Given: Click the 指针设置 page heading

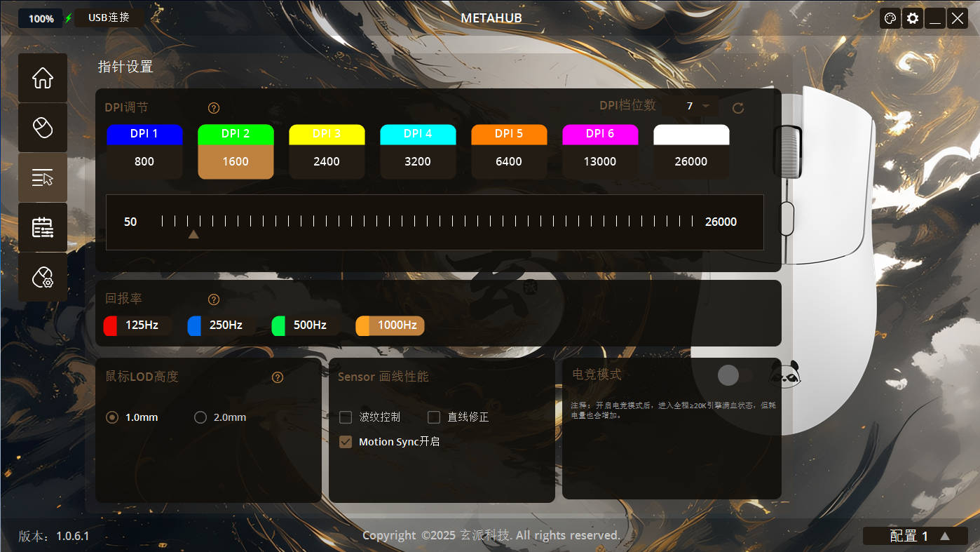Looking at the screenshot, I should click(125, 67).
